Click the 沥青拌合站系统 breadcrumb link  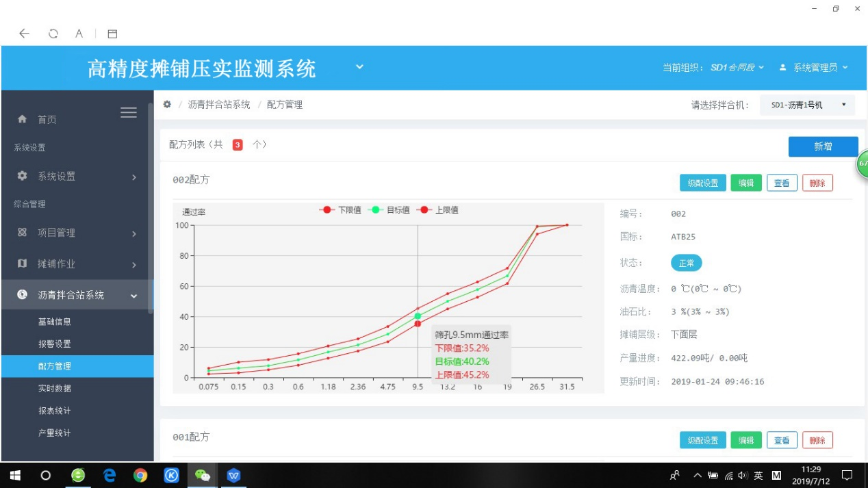point(219,105)
